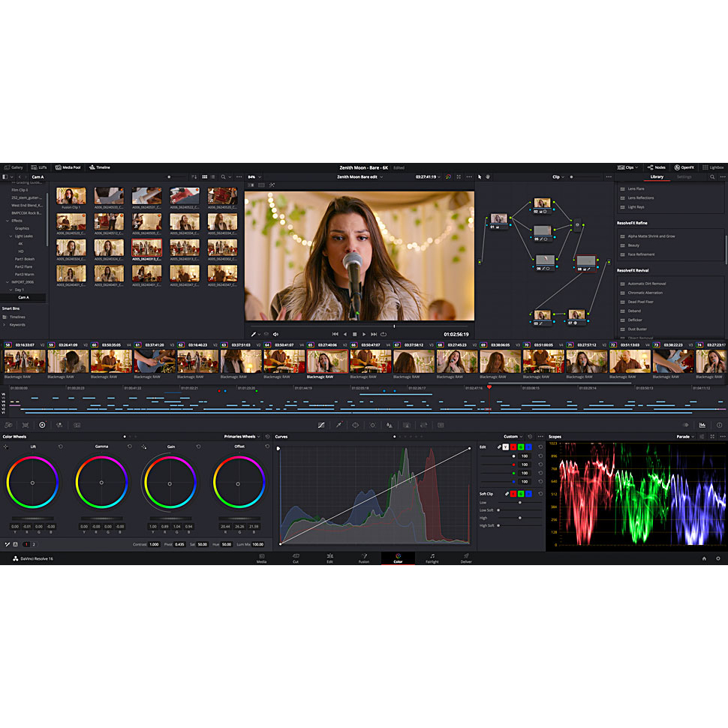Select the node editor hand pan tool
The image size is (728, 728).
pyautogui.click(x=488, y=177)
